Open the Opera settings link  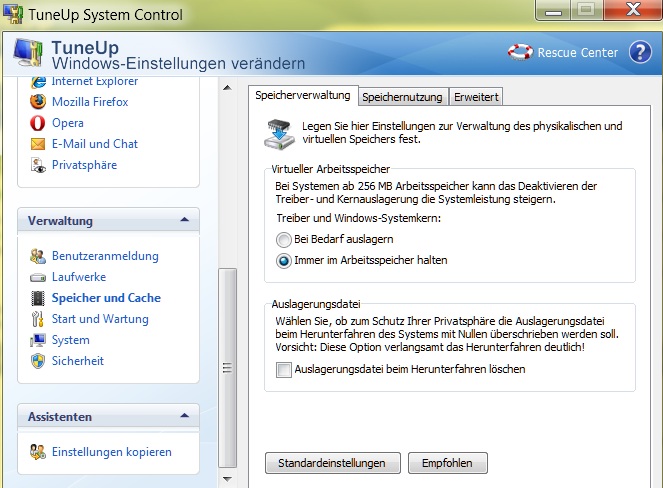[x=68, y=123]
